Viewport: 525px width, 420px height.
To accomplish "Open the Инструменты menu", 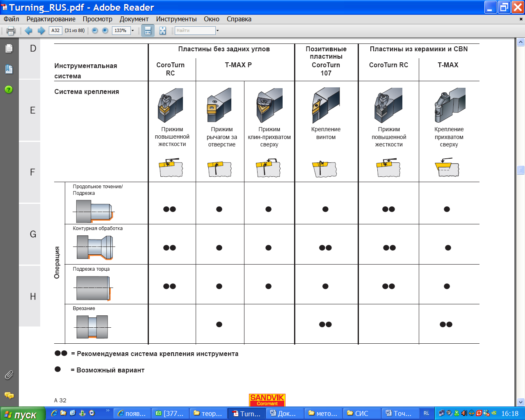I will 176,19.
